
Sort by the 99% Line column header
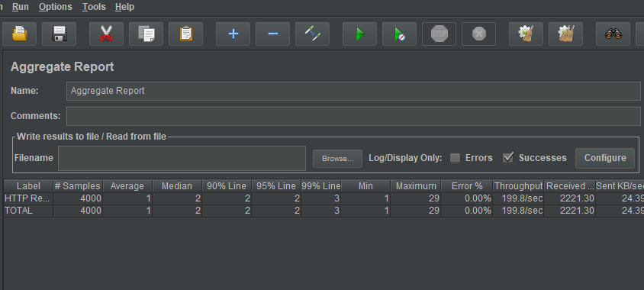[x=320, y=186]
